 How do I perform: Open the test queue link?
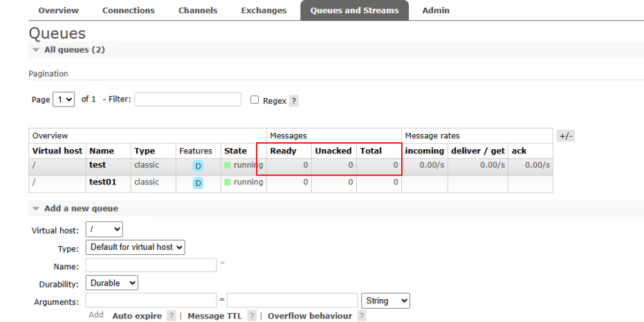(98, 165)
